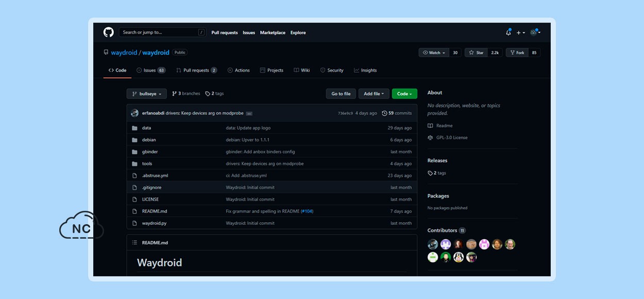This screenshot has width=644, height=299.
Task: Open the user avatar menu in the header
Action: coord(535,32)
